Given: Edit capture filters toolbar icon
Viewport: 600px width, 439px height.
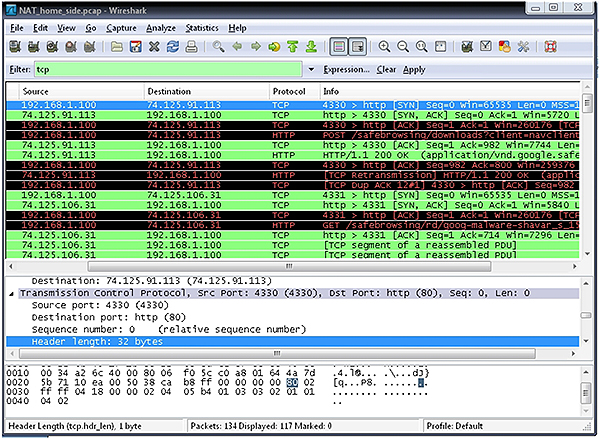Looking at the screenshot, I should tap(467, 47).
